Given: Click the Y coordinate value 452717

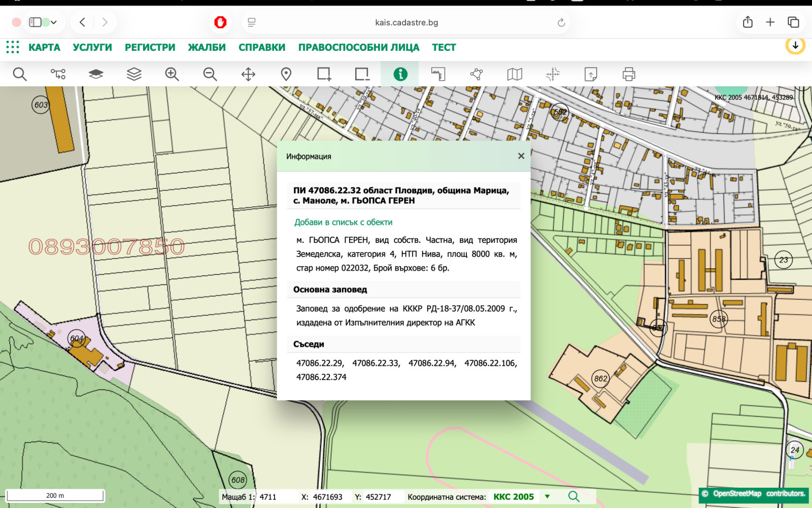Looking at the screenshot, I should [x=378, y=497].
